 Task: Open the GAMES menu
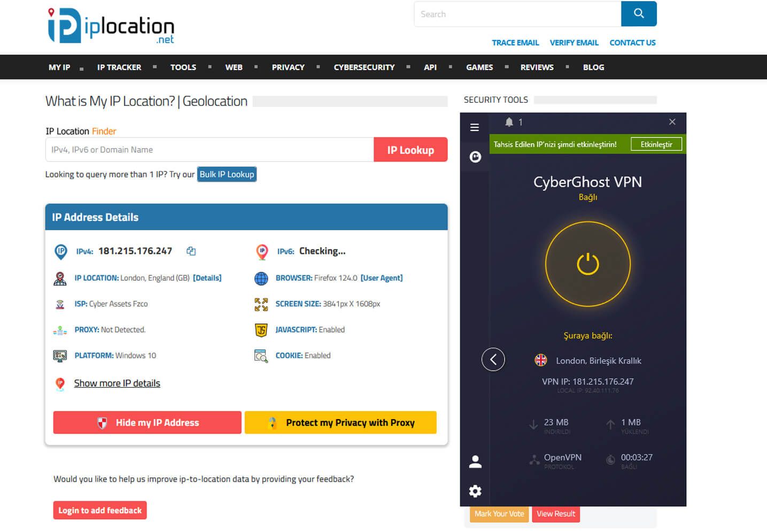[479, 67]
